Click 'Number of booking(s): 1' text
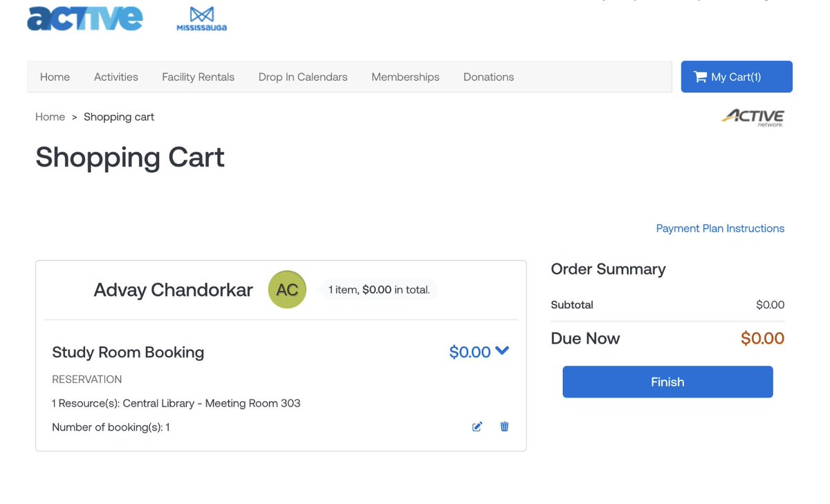The height and width of the screenshot is (504, 830). pos(111,427)
